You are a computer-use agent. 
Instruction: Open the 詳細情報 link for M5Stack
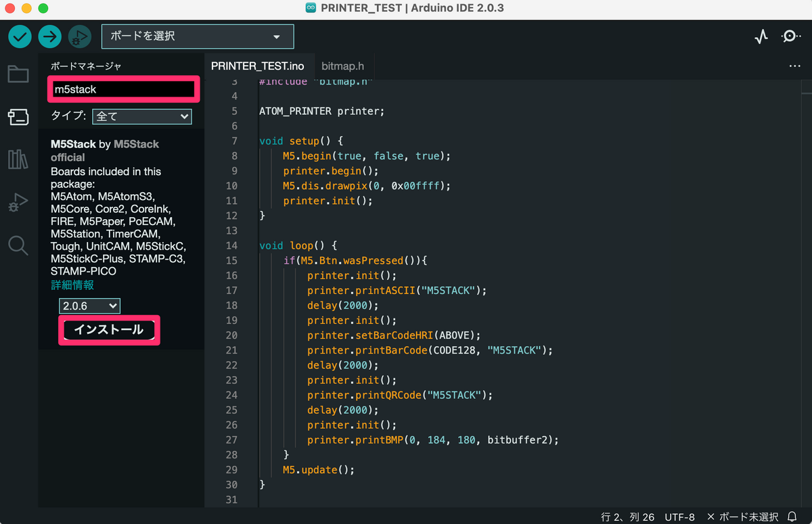pyautogui.click(x=72, y=285)
